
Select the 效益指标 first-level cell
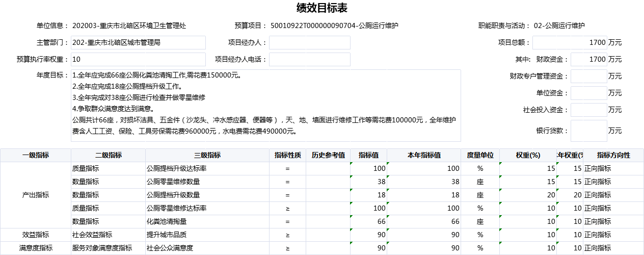[x=36, y=235]
